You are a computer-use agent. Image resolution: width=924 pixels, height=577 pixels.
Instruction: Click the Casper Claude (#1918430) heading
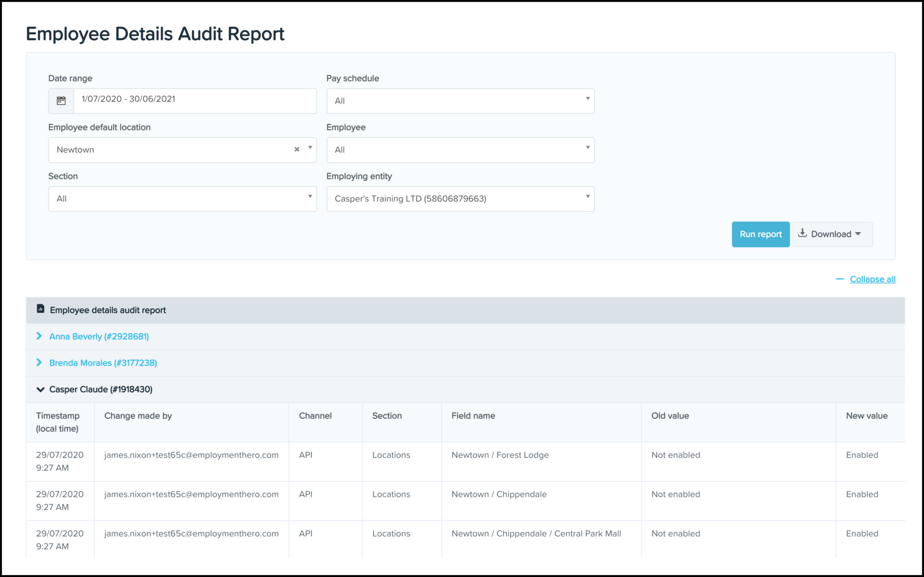(x=101, y=389)
